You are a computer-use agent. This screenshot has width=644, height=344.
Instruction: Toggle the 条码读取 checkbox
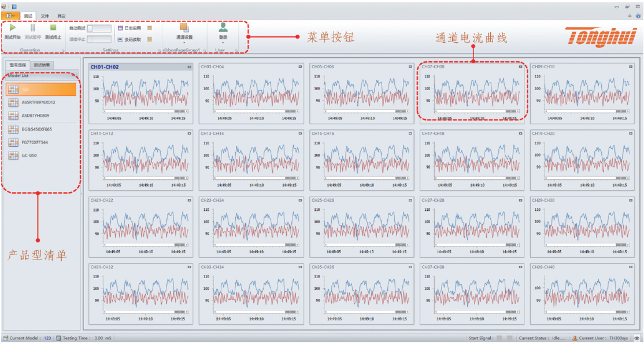(150, 39)
